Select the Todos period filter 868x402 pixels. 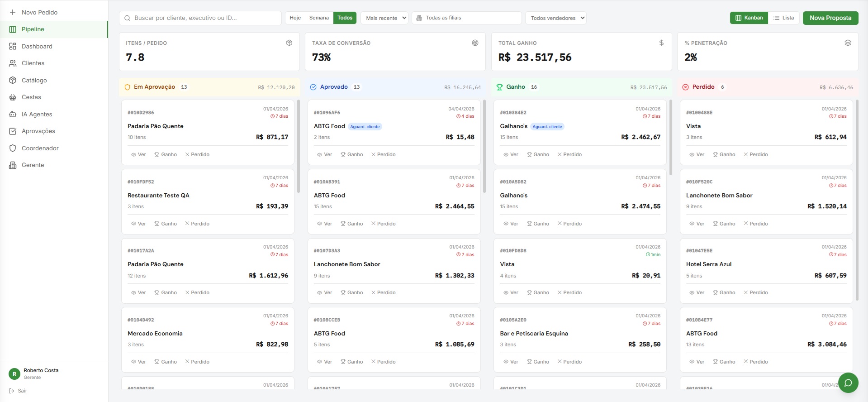345,18
